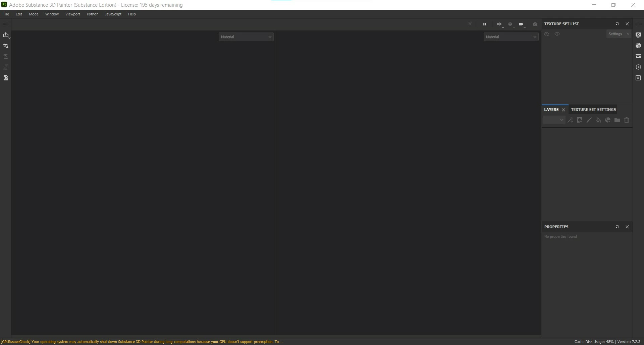Image resolution: width=644 pixels, height=345 pixels.
Task: Click the symmetry icon in the toolbar
Action: [x=499, y=24]
